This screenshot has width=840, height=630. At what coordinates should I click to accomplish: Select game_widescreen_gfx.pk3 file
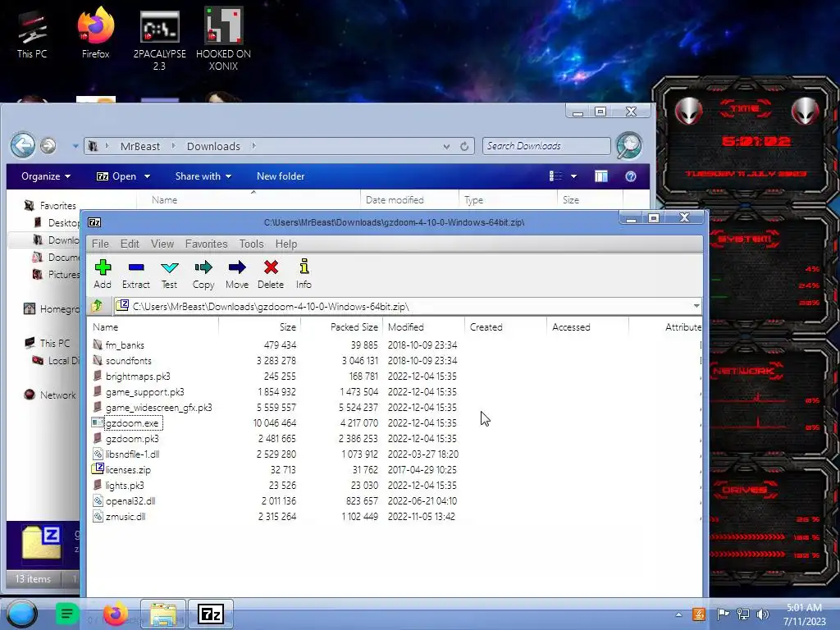click(x=158, y=408)
